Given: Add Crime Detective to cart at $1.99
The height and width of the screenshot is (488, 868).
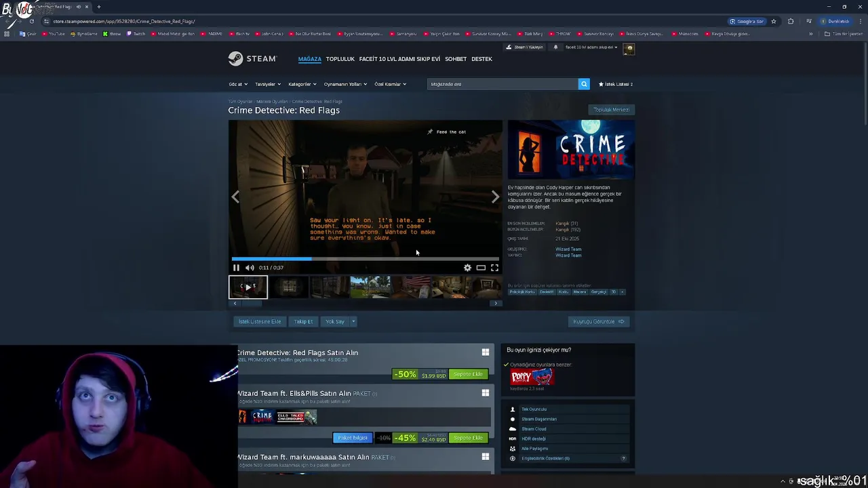Looking at the screenshot, I should [x=468, y=374].
